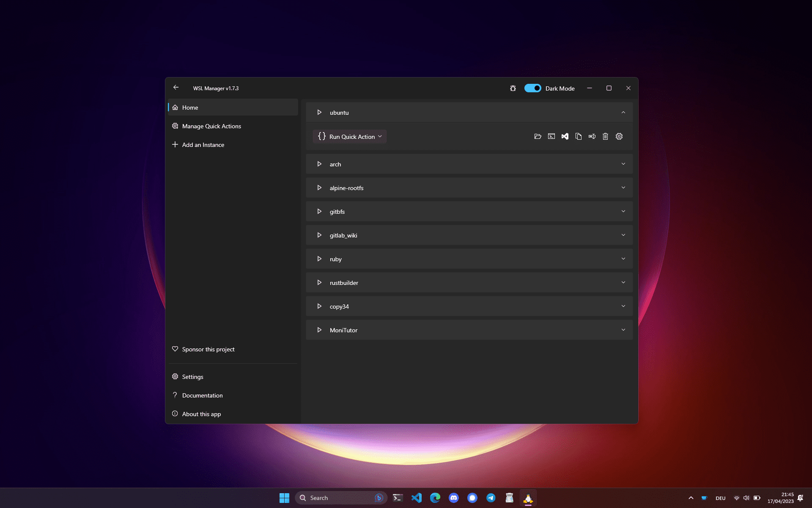Open terminal for the ubuntu instance
Image resolution: width=812 pixels, height=508 pixels.
[x=551, y=136]
